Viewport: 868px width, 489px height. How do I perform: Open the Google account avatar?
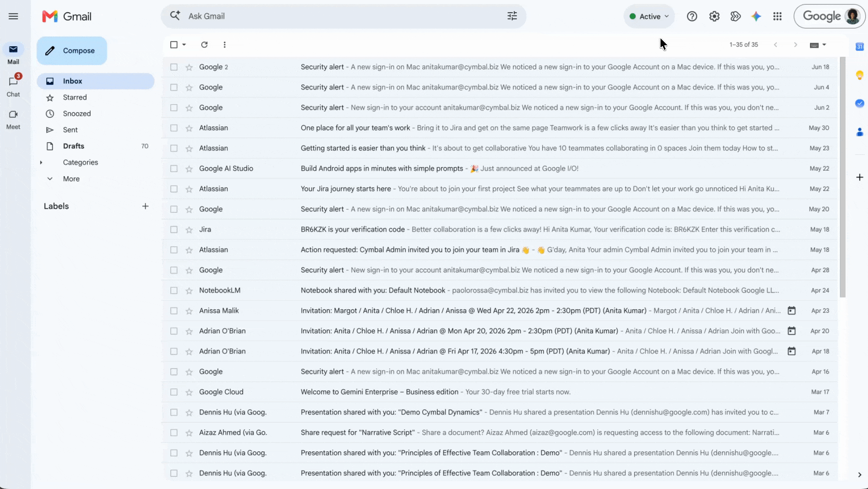click(x=853, y=16)
